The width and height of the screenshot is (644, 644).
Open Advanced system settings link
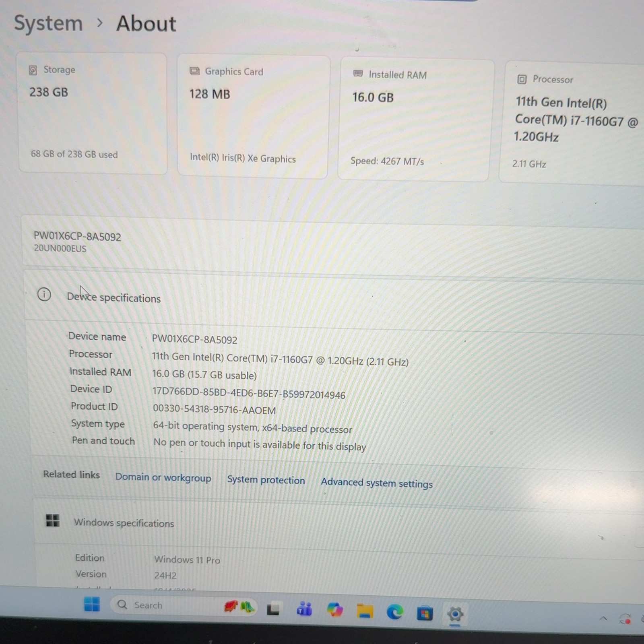coord(377,483)
